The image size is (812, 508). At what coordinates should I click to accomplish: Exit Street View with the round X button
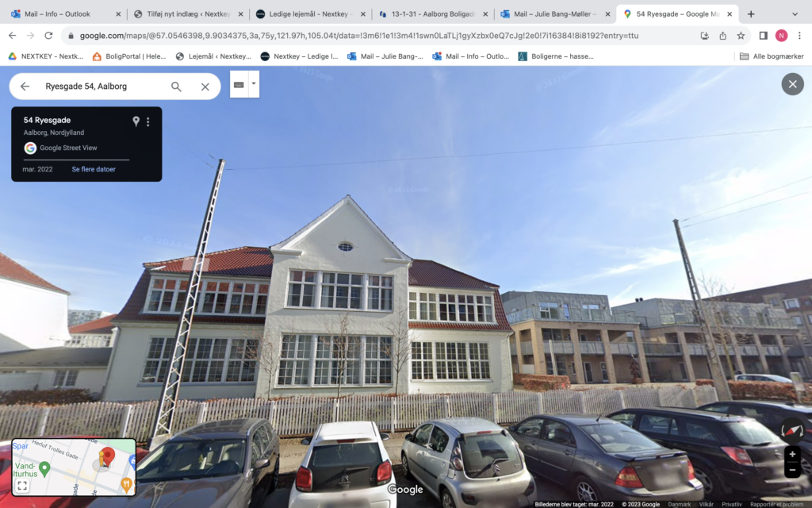tap(792, 84)
